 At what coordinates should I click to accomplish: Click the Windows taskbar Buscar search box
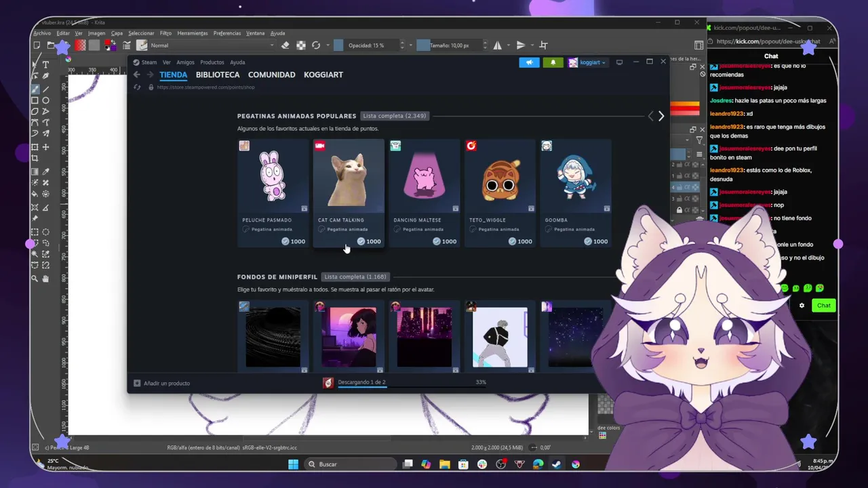[349, 464]
